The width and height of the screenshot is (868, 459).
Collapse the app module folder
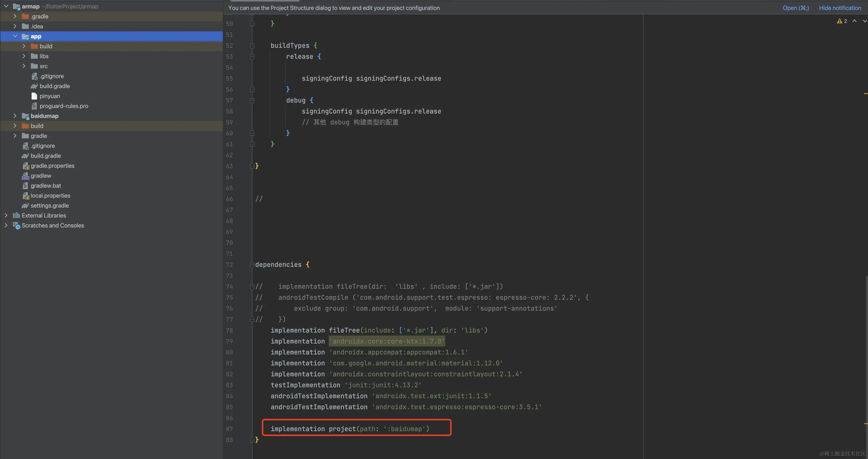[x=15, y=36]
